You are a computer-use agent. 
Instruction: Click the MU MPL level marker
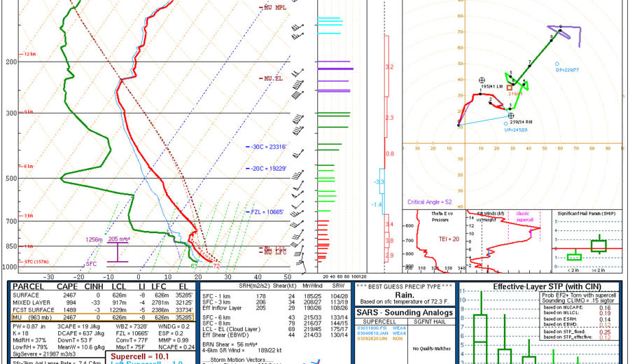[273, 8]
